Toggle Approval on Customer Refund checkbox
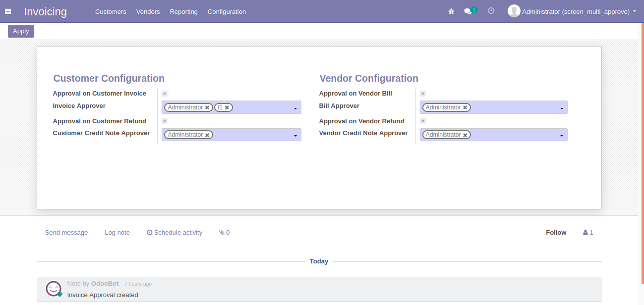The image size is (644, 305). pos(165,121)
